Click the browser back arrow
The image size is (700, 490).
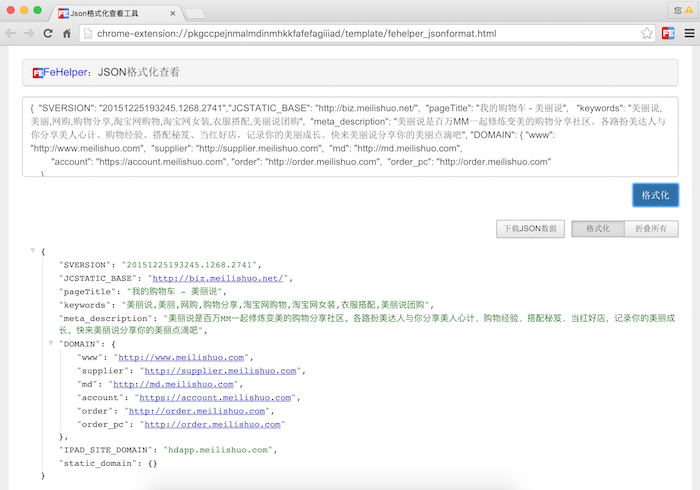click(x=11, y=33)
